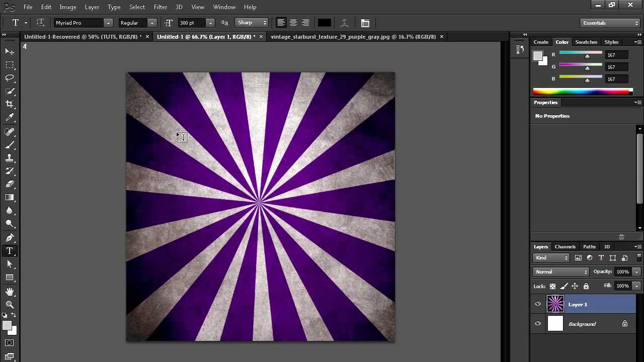The image size is (644, 362).
Task: Select the Crop tool
Action: click(10, 104)
